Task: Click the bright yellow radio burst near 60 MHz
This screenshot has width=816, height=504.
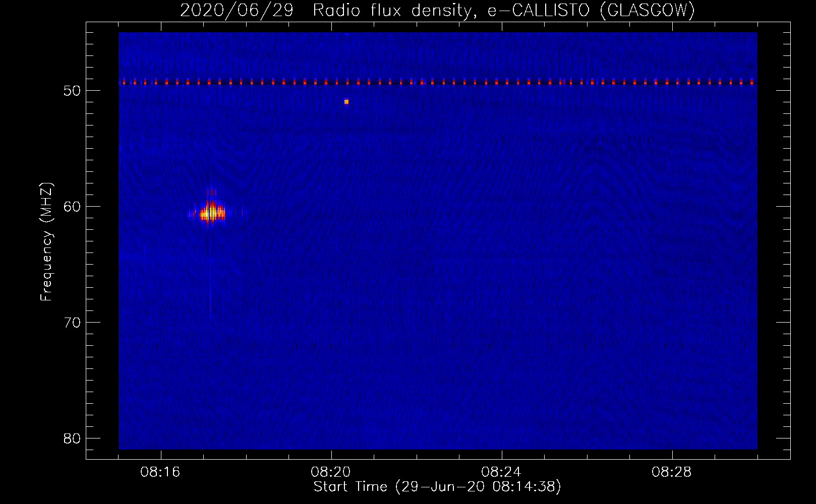Action: click(212, 213)
